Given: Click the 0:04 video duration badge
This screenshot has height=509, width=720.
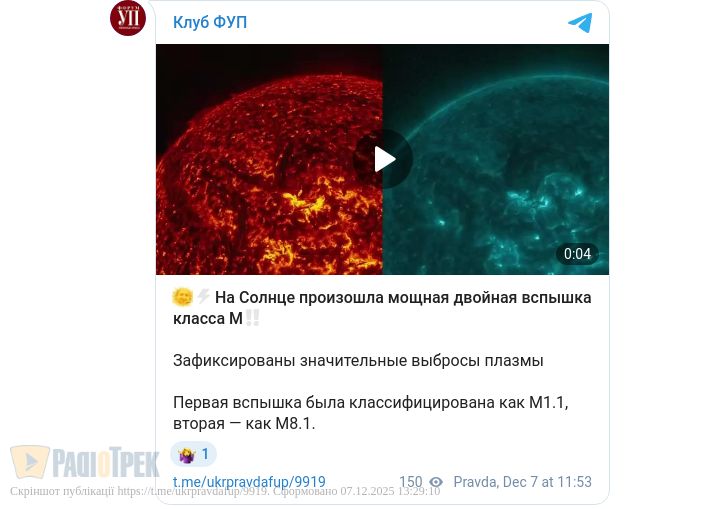Looking at the screenshot, I should (577, 254).
